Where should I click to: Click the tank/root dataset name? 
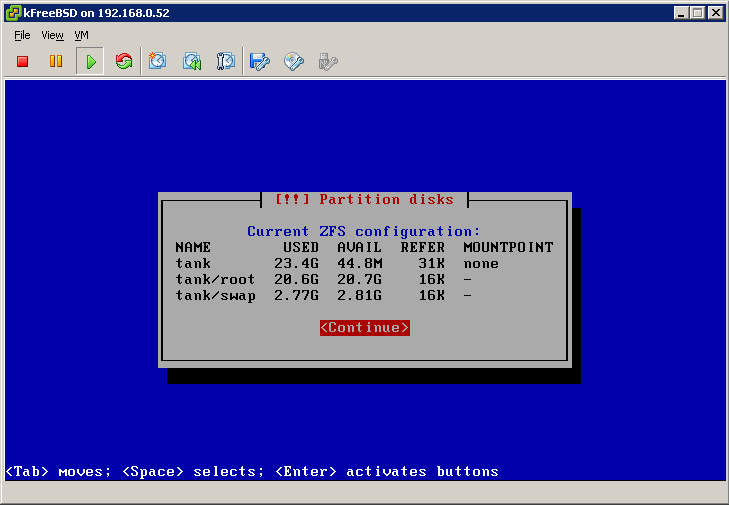coord(215,279)
